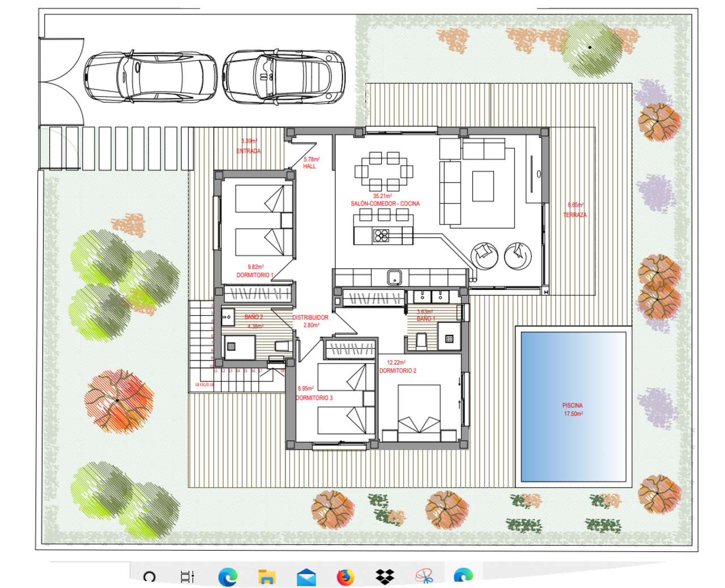Click the HALL room label

309,166
